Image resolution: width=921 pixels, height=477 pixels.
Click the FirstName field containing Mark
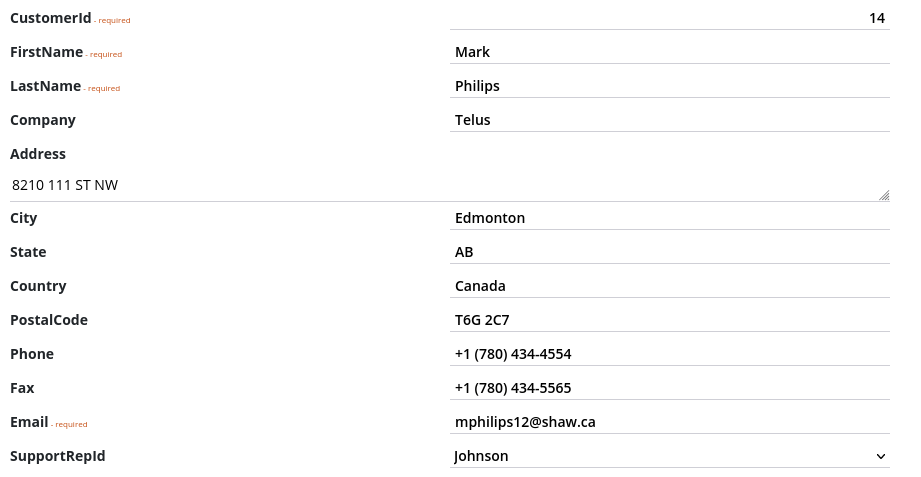(670, 52)
